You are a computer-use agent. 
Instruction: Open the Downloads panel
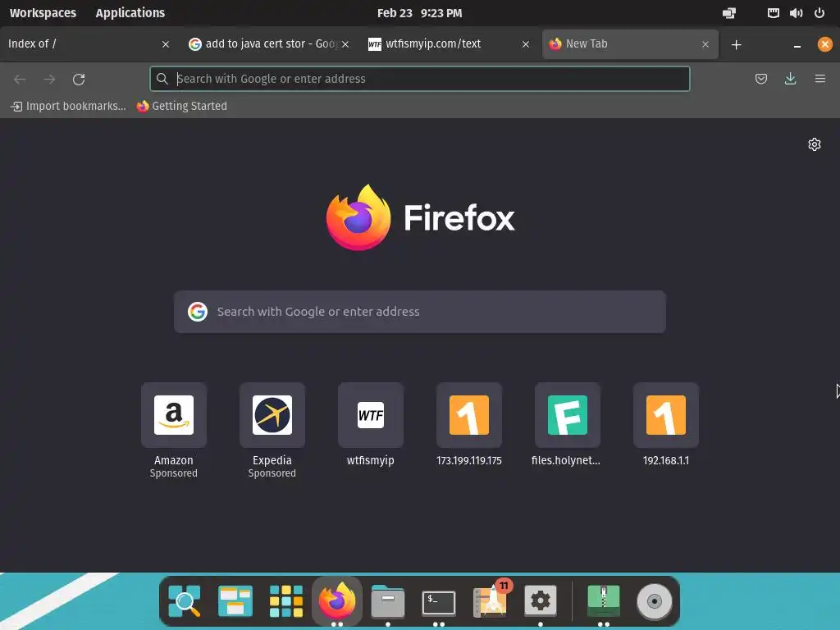click(x=790, y=79)
